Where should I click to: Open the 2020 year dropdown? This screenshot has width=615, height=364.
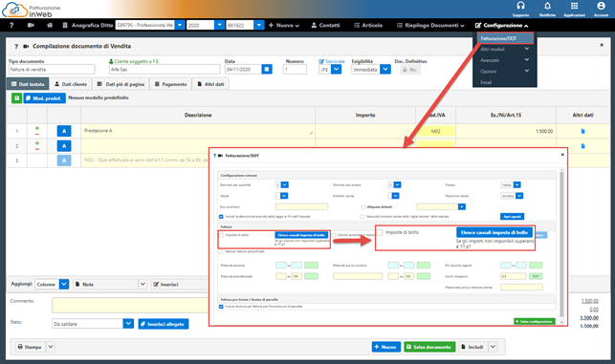pyautogui.click(x=220, y=25)
